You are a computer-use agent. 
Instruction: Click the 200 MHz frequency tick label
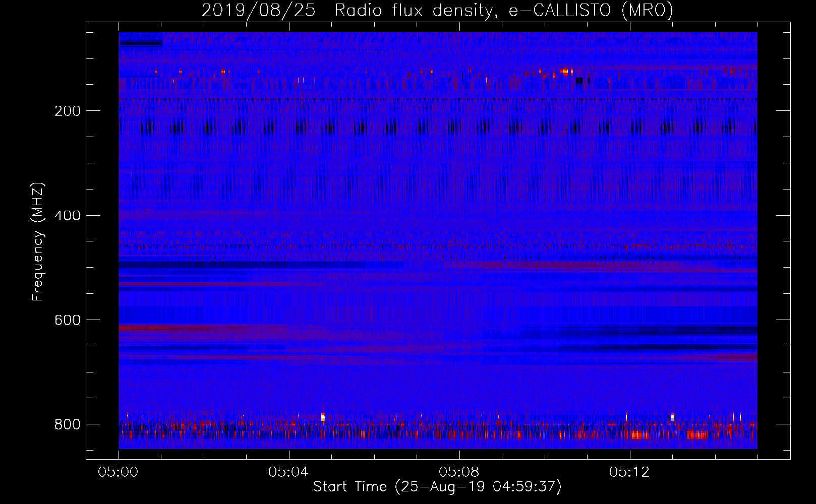click(68, 111)
